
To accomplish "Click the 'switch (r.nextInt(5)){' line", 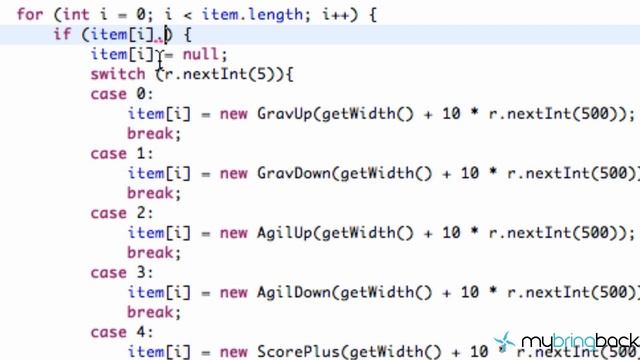I will (192, 74).
